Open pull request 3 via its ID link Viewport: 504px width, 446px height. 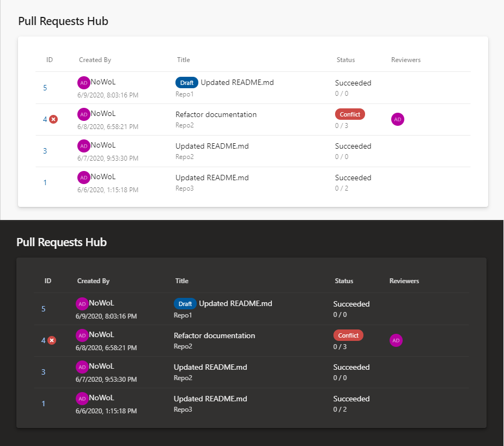(45, 151)
